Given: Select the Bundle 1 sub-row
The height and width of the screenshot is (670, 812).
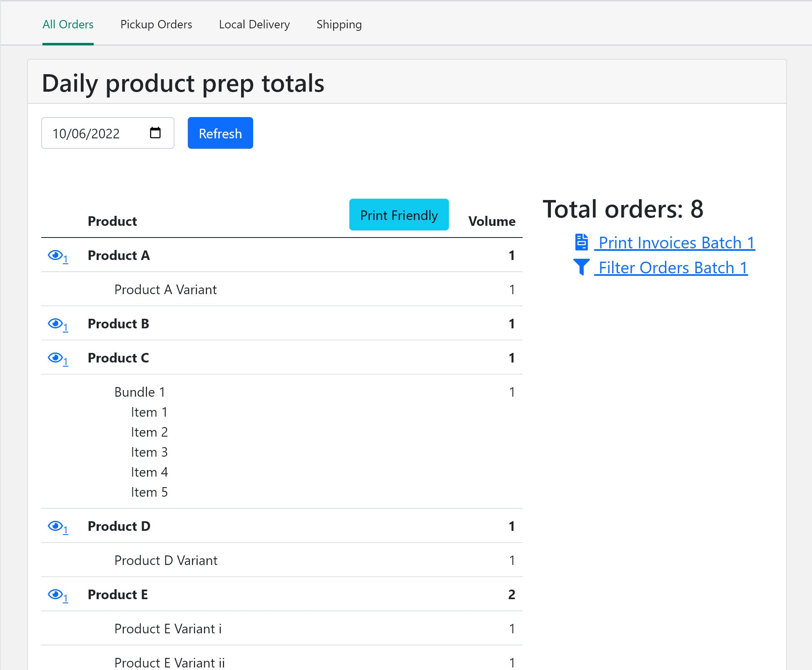Looking at the screenshot, I should [x=139, y=392].
